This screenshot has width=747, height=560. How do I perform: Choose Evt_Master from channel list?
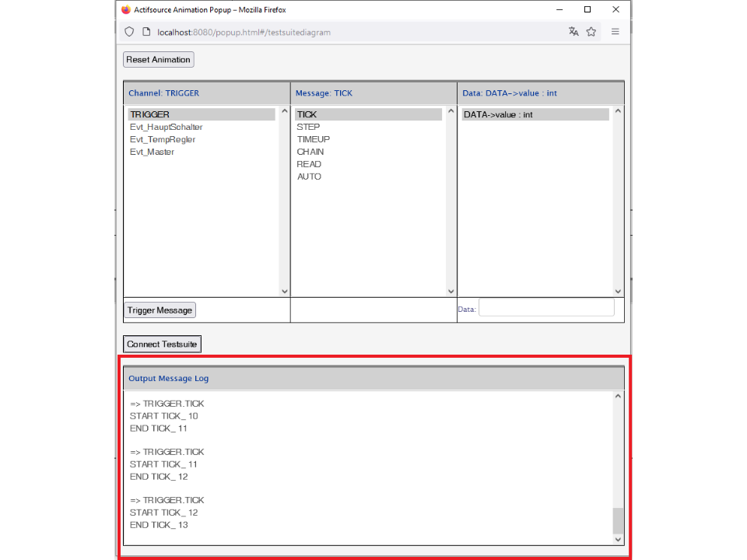152,152
